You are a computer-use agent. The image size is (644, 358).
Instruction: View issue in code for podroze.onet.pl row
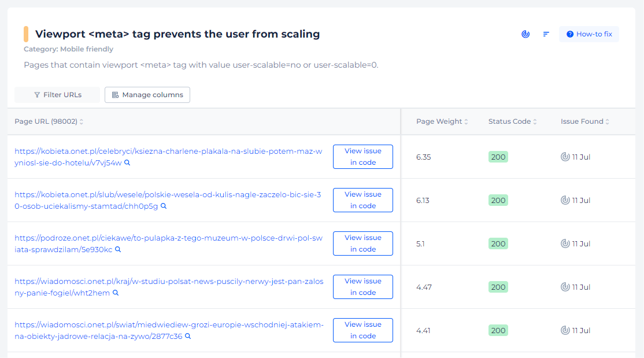point(362,243)
